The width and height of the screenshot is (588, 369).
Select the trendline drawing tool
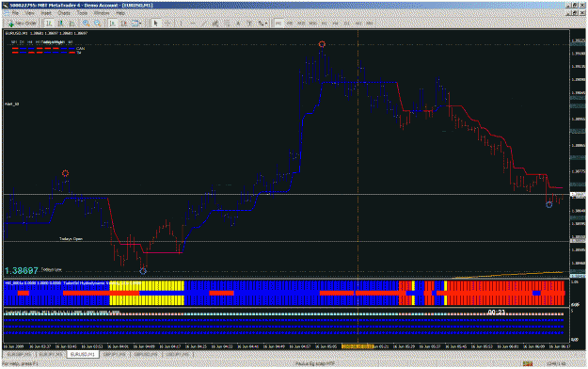pos(203,24)
